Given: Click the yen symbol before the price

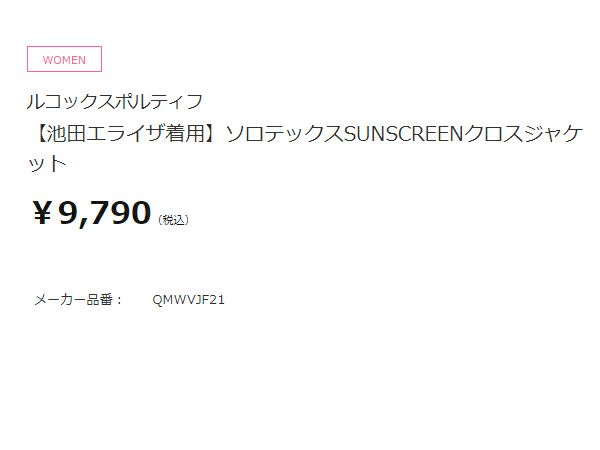Looking at the screenshot, I should (x=42, y=213).
